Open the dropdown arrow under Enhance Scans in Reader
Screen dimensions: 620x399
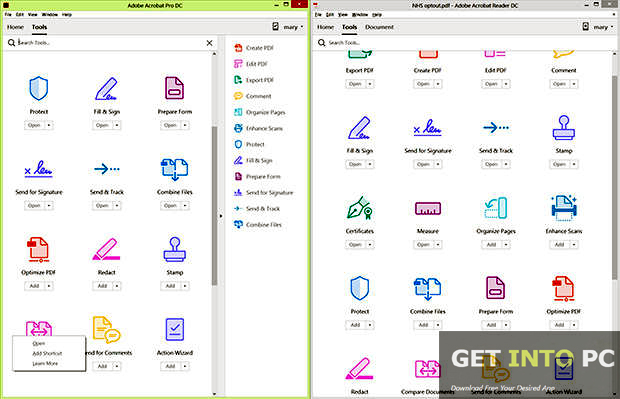coord(574,245)
